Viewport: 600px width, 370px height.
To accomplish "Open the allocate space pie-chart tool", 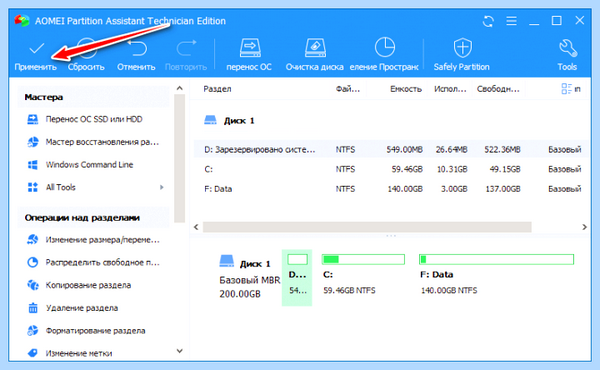I will pos(384,55).
